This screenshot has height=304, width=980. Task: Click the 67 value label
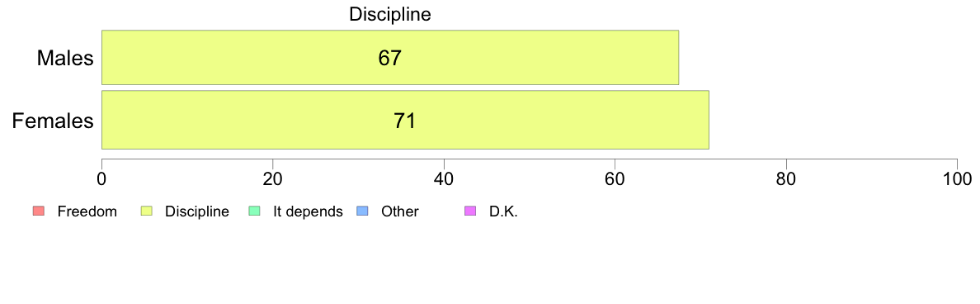point(390,58)
